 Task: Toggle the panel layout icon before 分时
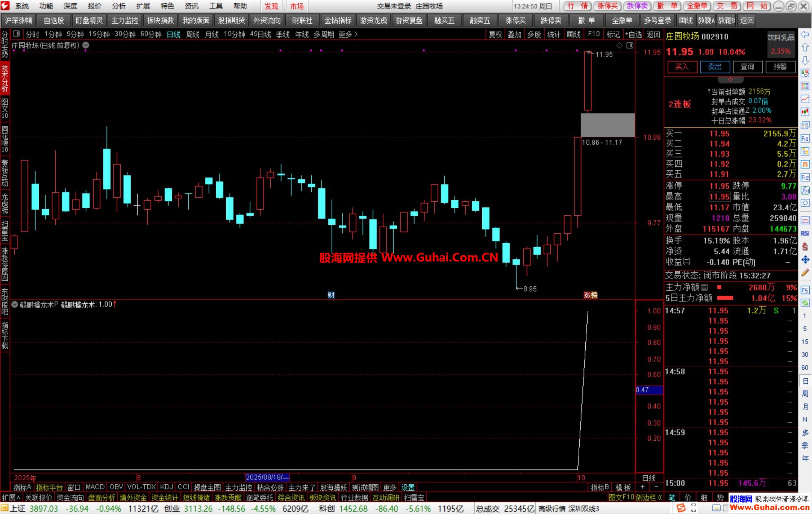tap(16, 34)
